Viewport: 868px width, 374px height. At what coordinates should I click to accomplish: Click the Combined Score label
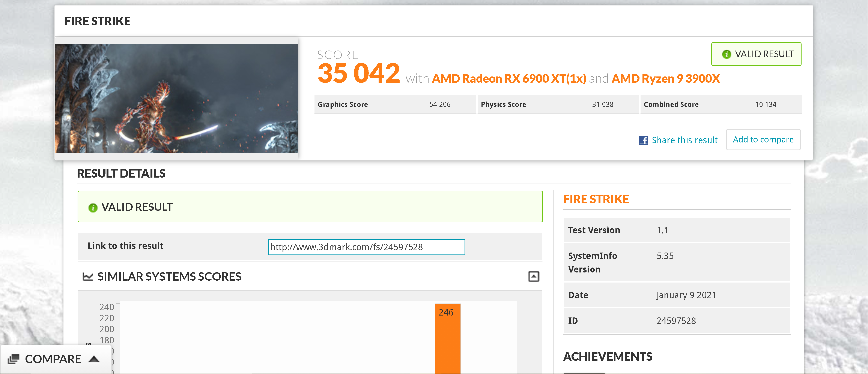click(x=671, y=105)
